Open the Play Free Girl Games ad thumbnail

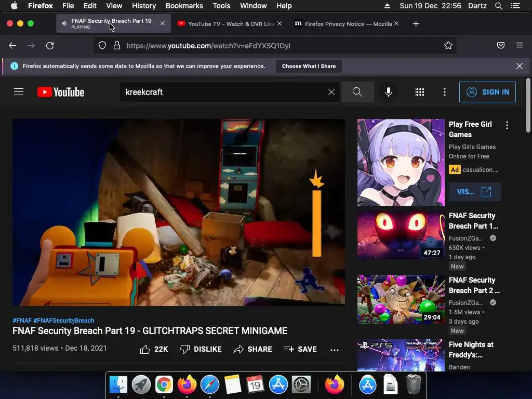pyautogui.click(x=401, y=163)
